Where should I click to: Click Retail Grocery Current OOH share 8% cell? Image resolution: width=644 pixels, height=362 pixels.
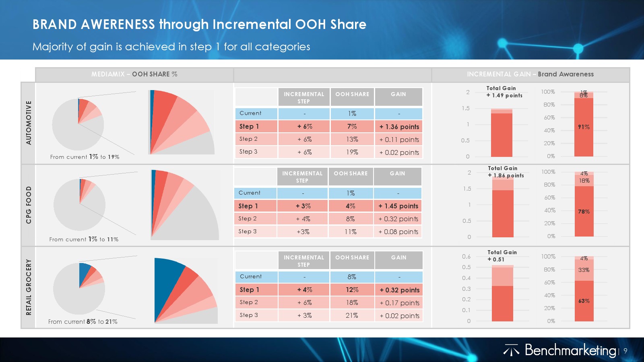click(x=352, y=277)
